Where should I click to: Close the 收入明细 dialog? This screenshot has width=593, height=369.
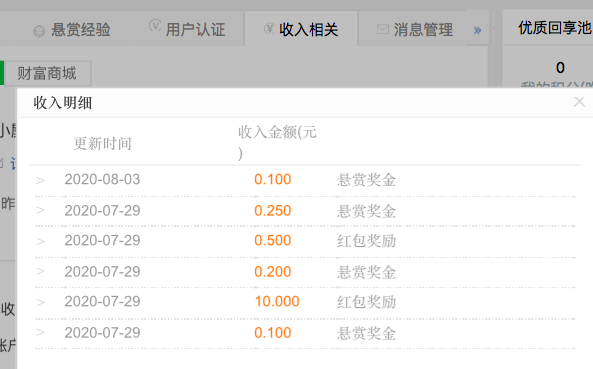pyautogui.click(x=579, y=102)
